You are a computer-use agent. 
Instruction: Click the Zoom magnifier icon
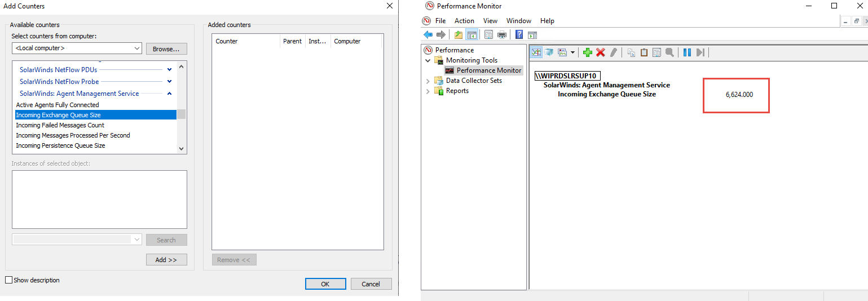669,52
